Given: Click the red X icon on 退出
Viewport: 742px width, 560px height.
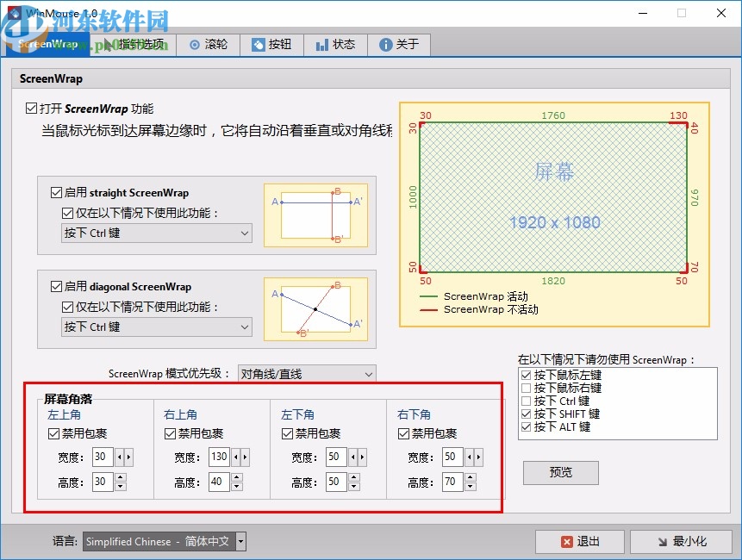Looking at the screenshot, I should [566, 542].
